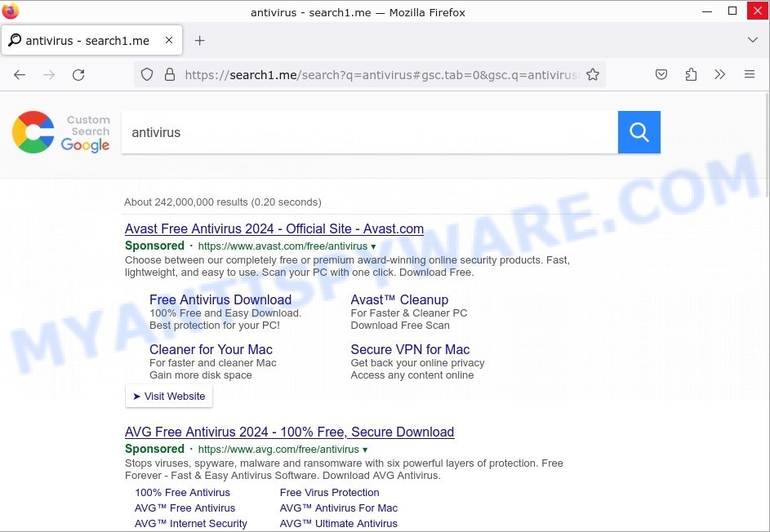
Task: Show more tools via the double chevron
Action: pos(720,74)
